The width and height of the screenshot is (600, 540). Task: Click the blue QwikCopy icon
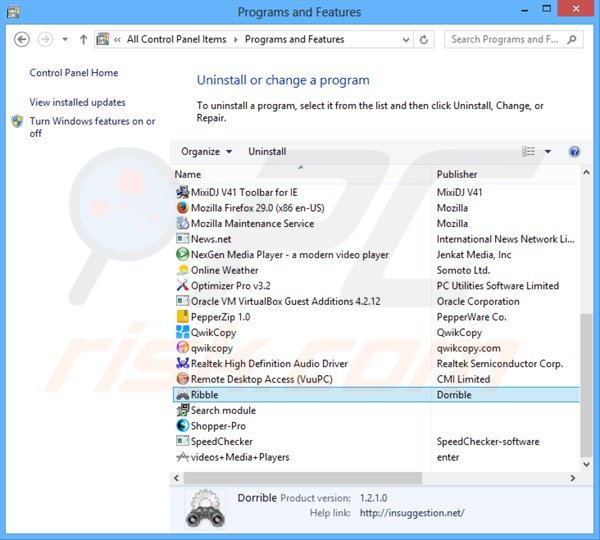(x=183, y=332)
